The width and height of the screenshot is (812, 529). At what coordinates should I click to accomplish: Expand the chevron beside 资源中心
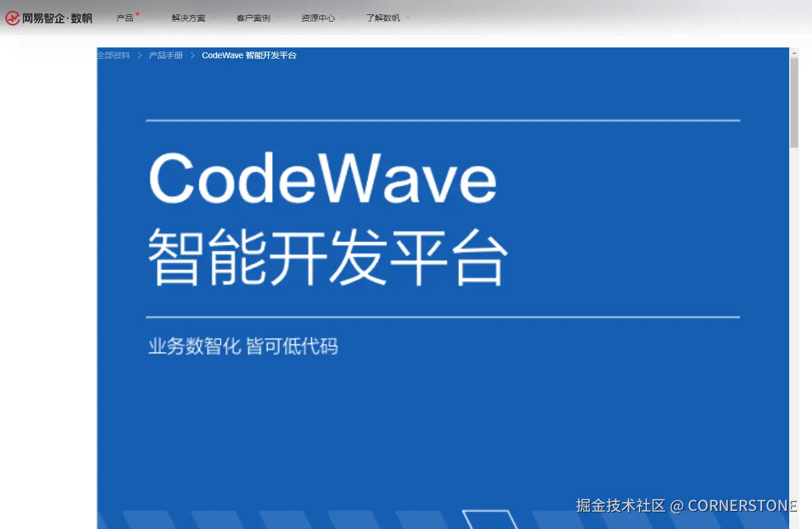(x=344, y=17)
